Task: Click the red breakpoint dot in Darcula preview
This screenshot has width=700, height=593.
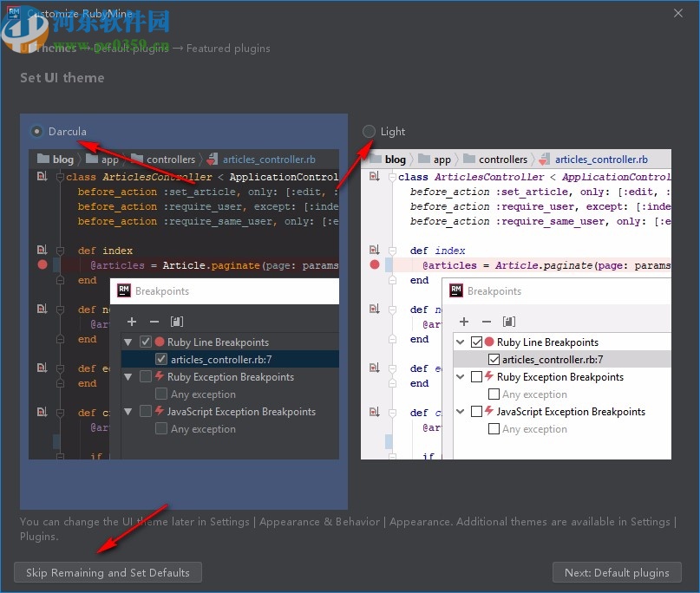Action: pos(43,264)
